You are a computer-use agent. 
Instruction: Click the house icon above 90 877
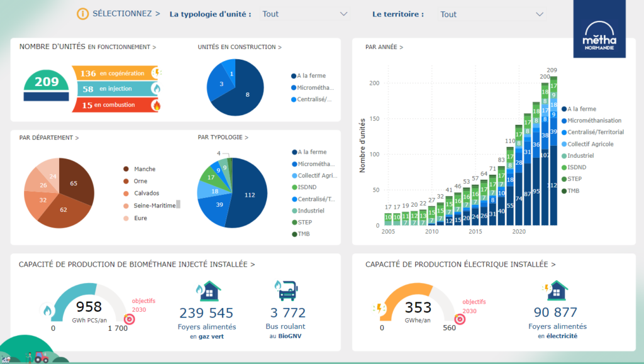[555, 290]
